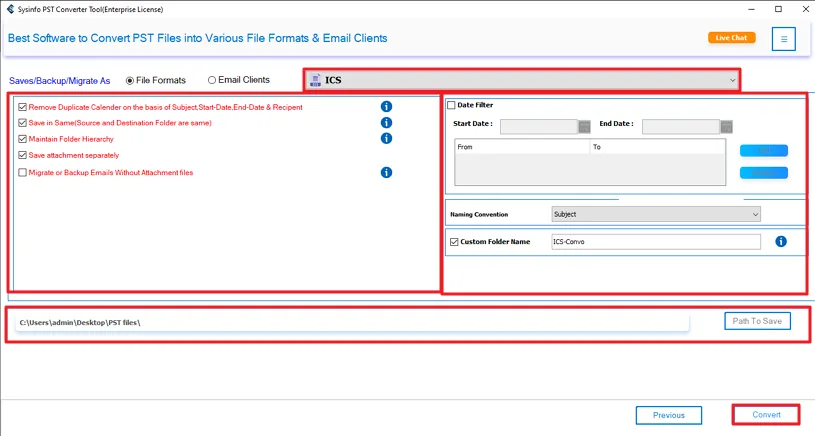Minimize the PST Converter window
Image resolution: width=815 pixels, height=436 pixels.
click(751, 9)
